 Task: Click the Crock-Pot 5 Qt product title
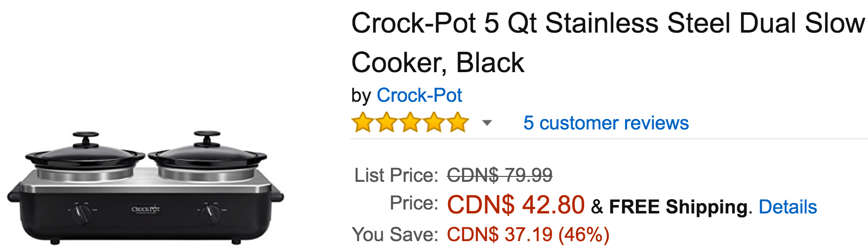(x=608, y=43)
